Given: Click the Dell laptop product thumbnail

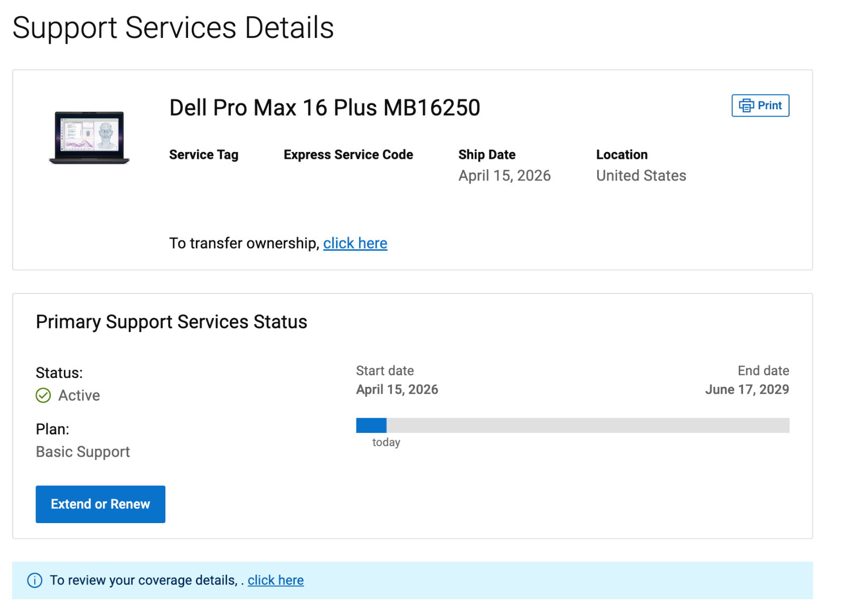Looking at the screenshot, I should pyautogui.click(x=89, y=138).
